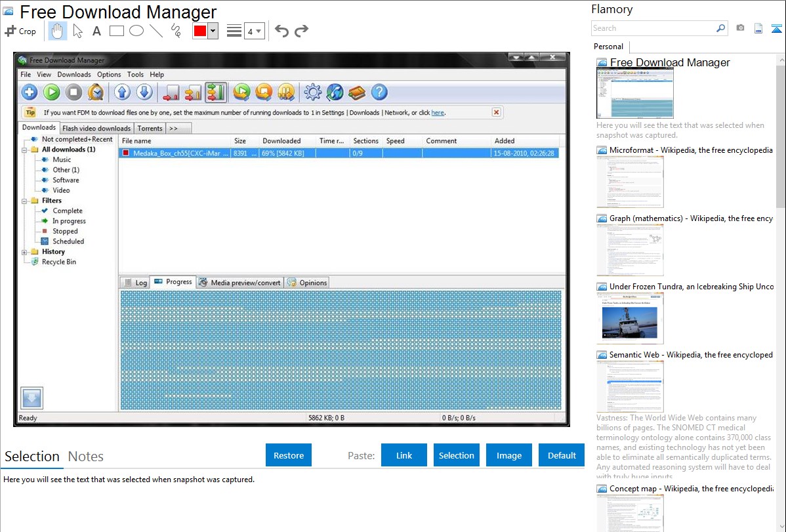
Task: Collapse the All downloads (1) tree node
Action: point(24,150)
